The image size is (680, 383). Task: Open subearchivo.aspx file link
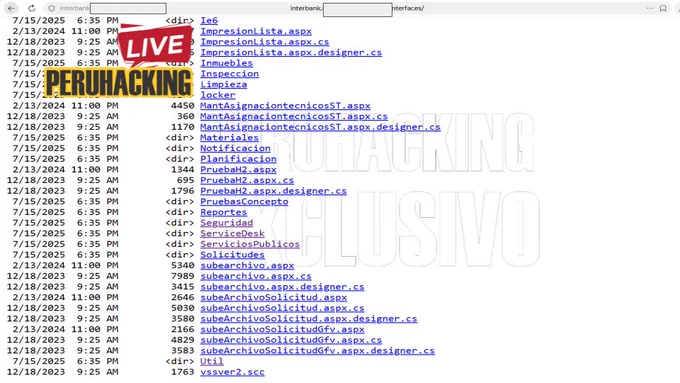coord(247,265)
